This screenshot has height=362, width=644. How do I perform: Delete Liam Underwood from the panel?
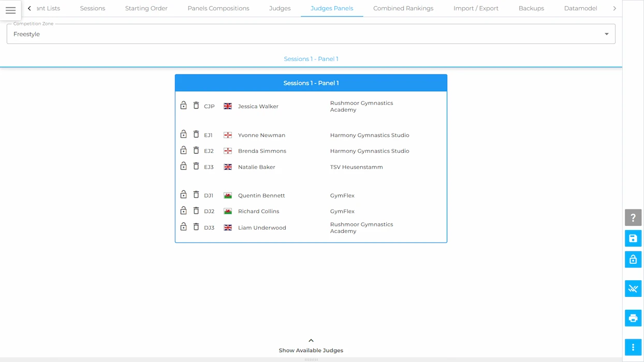coord(196,227)
